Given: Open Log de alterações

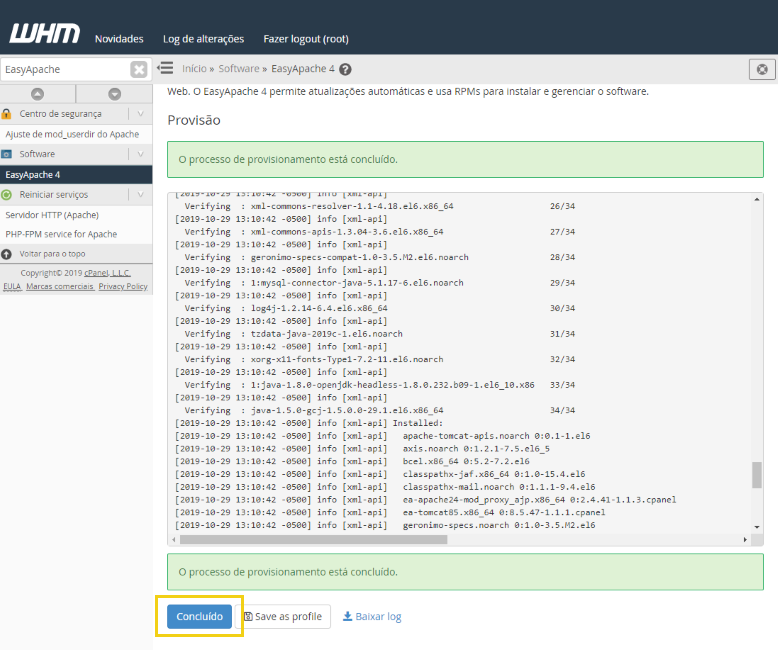Looking at the screenshot, I should pos(203,39).
